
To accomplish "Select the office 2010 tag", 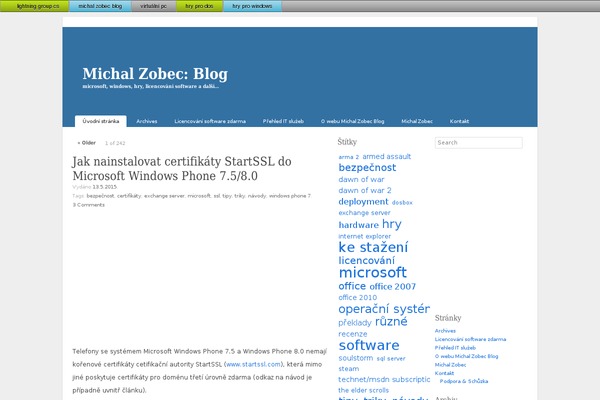I will click(357, 297).
